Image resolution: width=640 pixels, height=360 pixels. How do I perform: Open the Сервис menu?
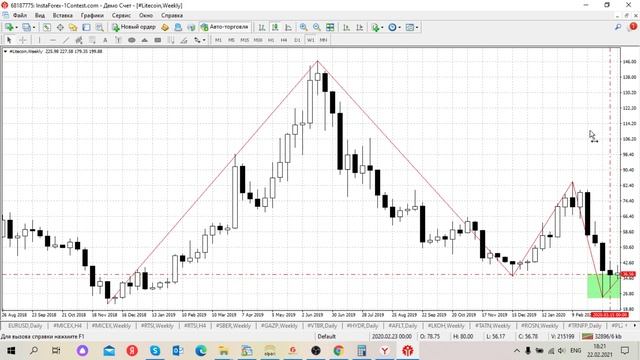pos(121,16)
